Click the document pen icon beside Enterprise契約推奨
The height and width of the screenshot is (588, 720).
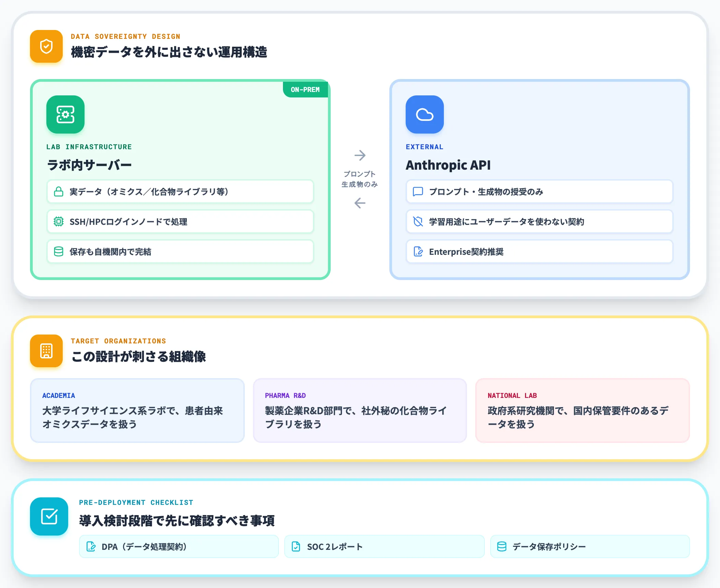point(418,252)
